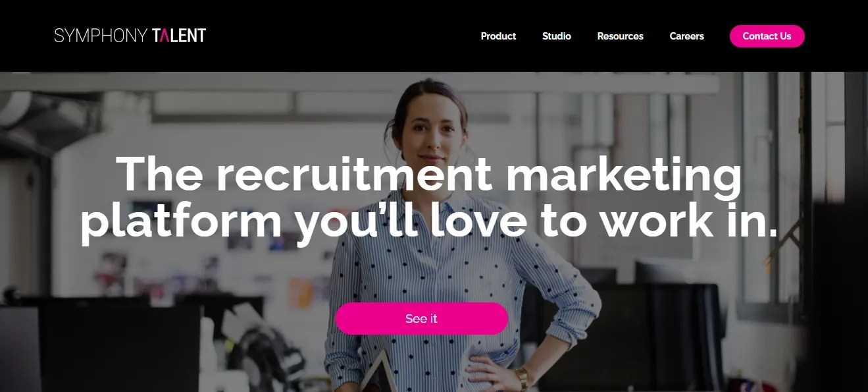The height and width of the screenshot is (392, 868).
Task: Click the black header between logo and Product
Action: (343, 36)
